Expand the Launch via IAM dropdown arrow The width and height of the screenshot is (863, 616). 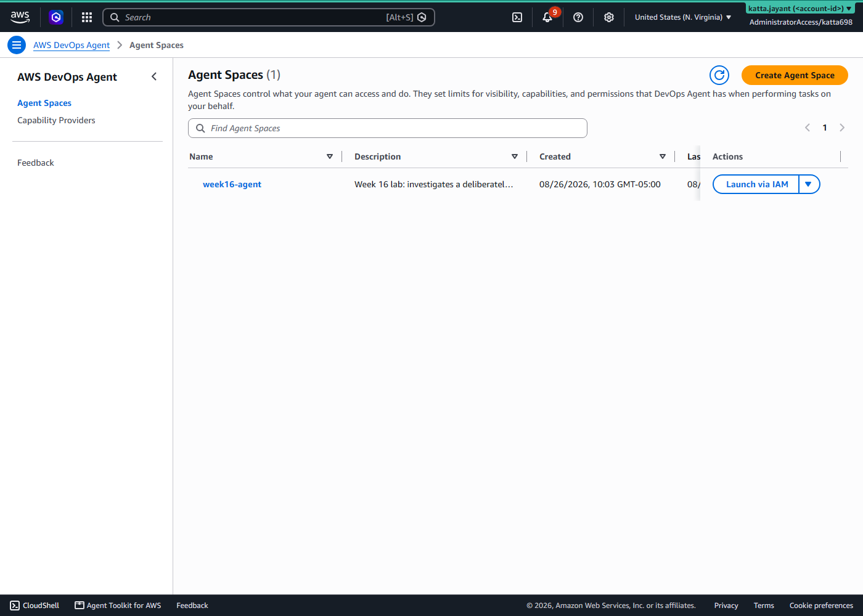(x=809, y=184)
